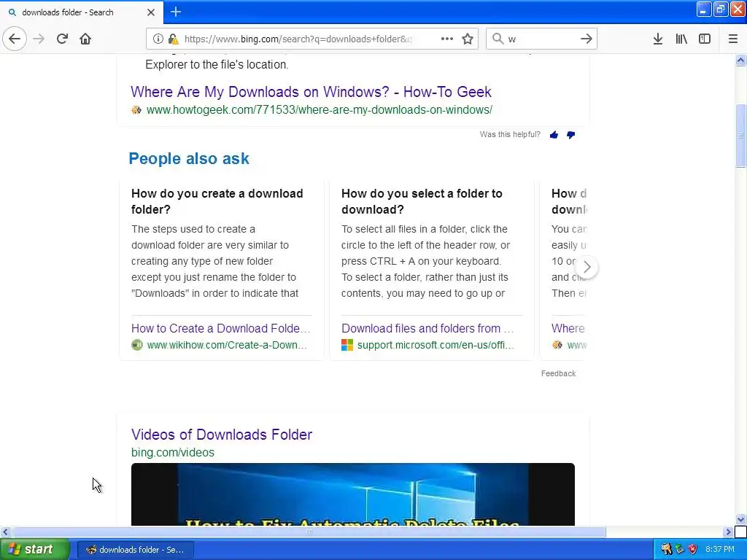Open the Downloads panel
The height and width of the screenshot is (560, 747).
[x=658, y=39]
